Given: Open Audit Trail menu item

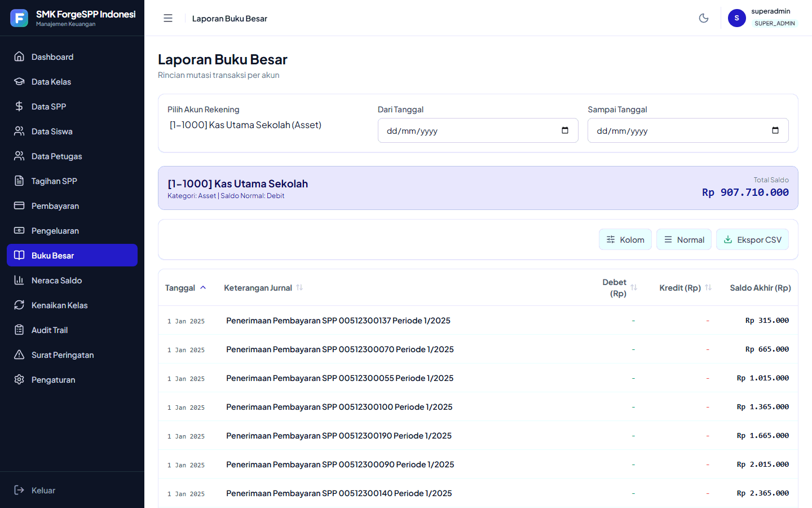Looking at the screenshot, I should [72, 330].
